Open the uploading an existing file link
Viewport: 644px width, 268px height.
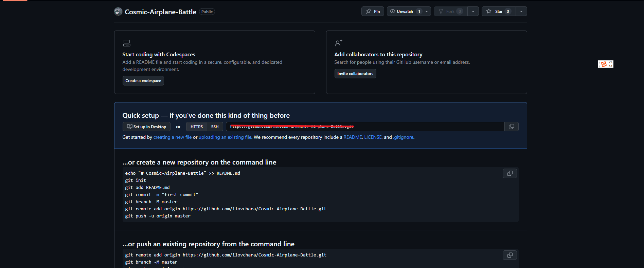[x=225, y=137]
